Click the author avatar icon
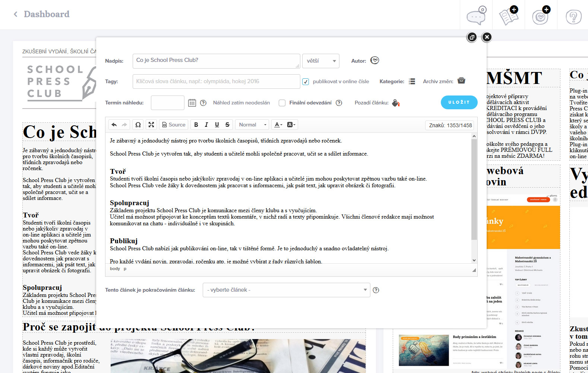The image size is (588, 373). [x=375, y=60]
